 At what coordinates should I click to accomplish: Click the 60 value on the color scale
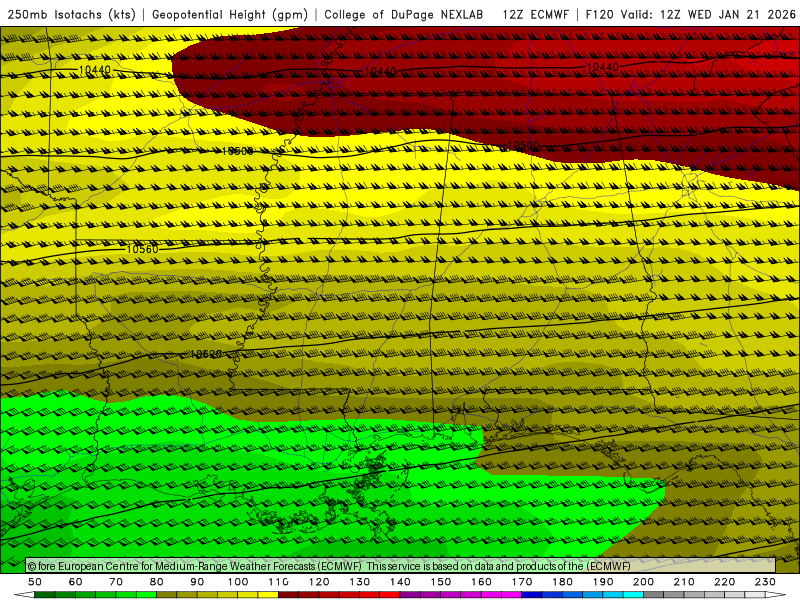(x=75, y=582)
